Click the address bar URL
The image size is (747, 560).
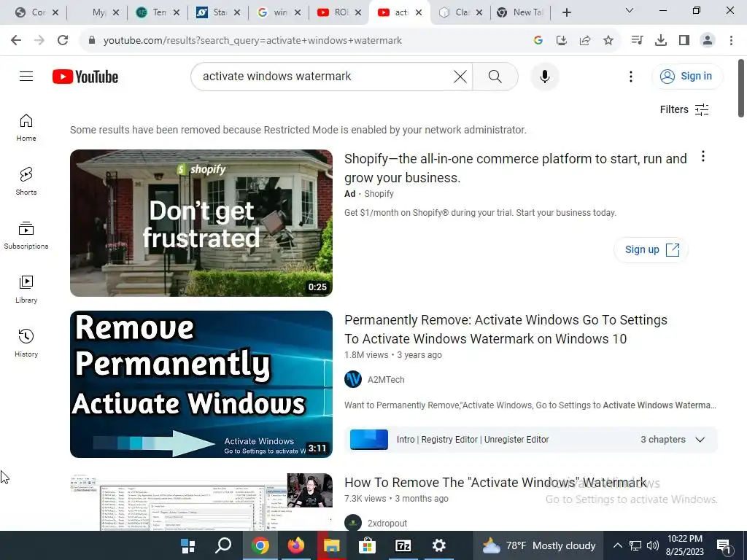(x=252, y=41)
